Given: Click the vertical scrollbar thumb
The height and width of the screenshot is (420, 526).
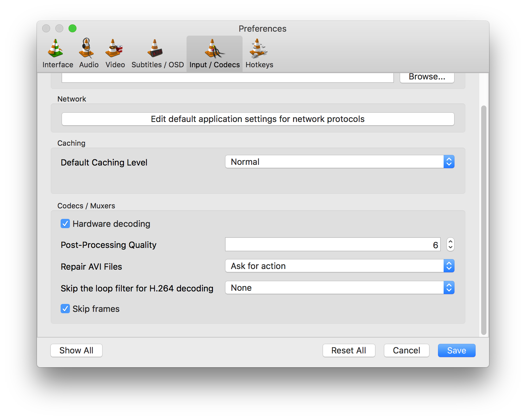Looking at the screenshot, I should pos(484,220).
